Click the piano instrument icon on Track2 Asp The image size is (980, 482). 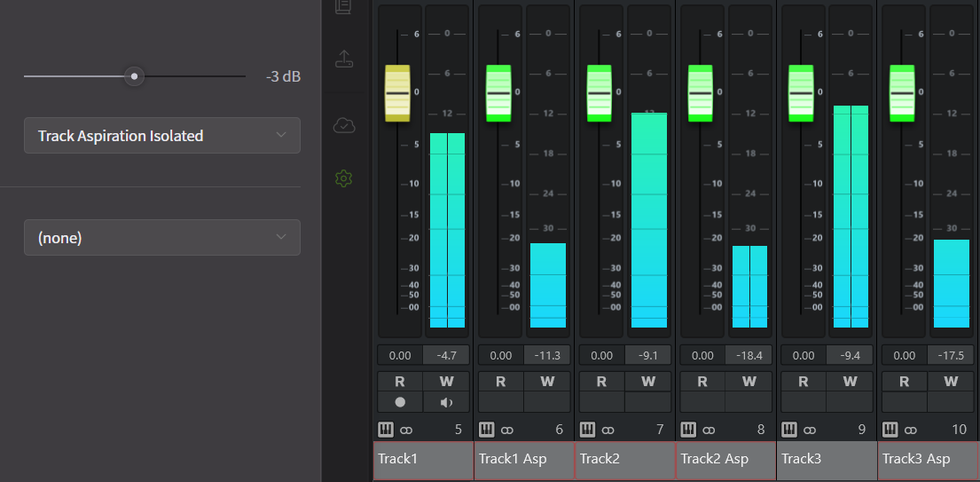click(688, 430)
